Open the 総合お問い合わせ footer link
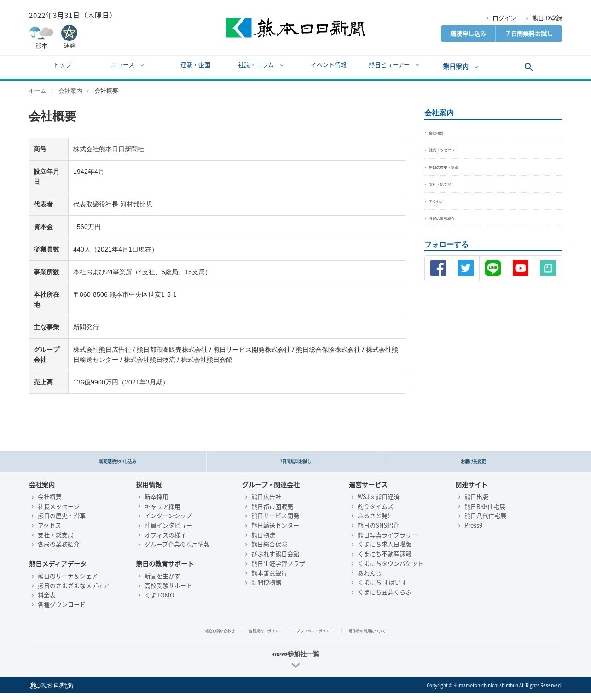 point(220,631)
